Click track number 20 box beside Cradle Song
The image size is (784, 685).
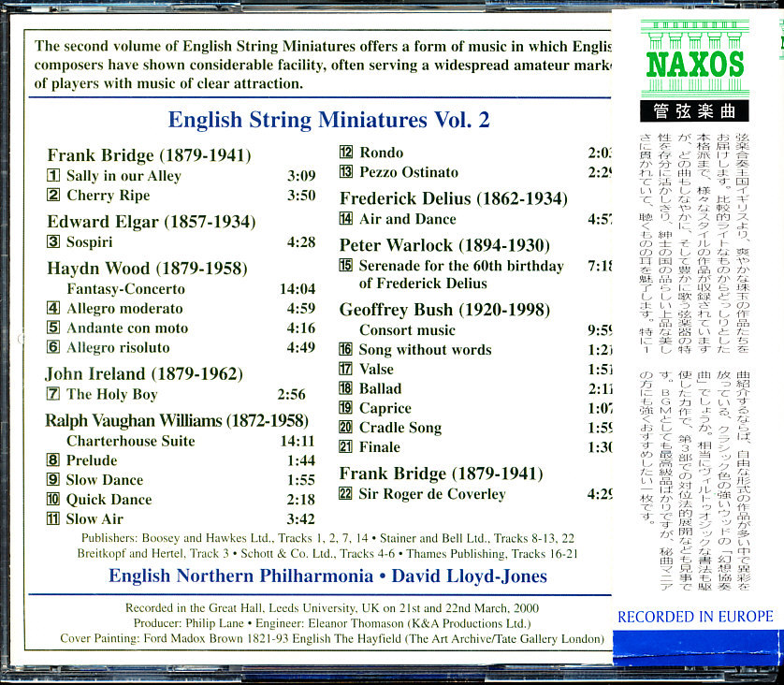pos(345,427)
